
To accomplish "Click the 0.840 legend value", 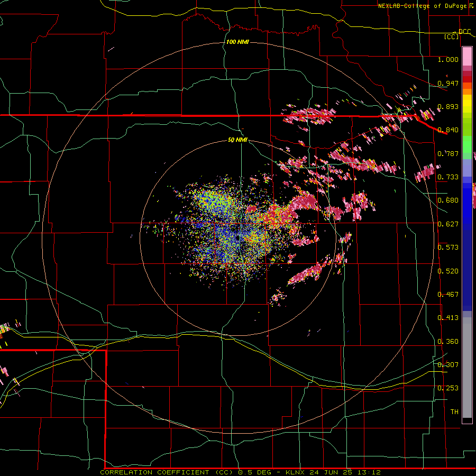I will coord(448,130).
